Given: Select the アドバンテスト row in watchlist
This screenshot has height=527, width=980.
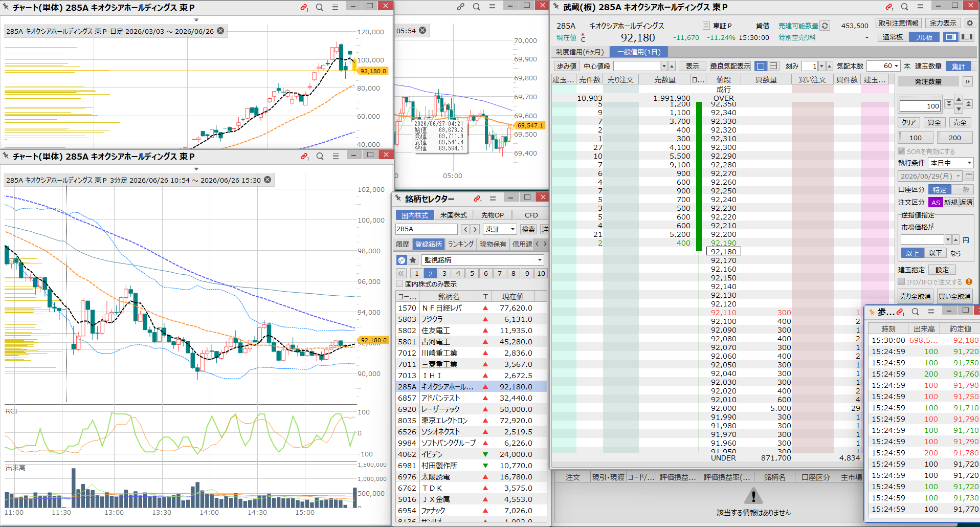Looking at the screenshot, I should coord(472,398).
